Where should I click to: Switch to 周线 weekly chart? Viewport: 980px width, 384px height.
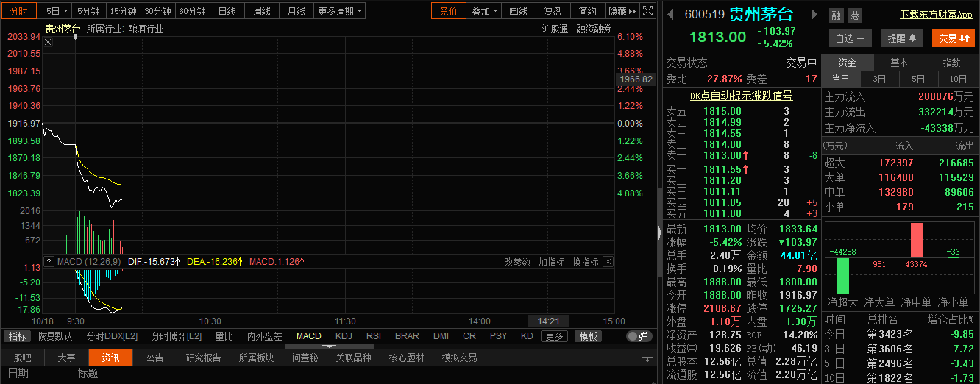tap(262, 11)
